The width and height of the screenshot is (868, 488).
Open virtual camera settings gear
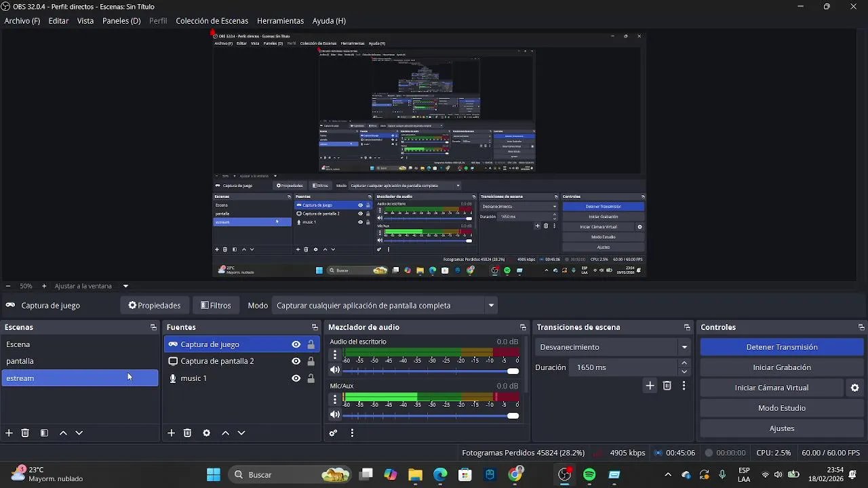click(854, 388)
